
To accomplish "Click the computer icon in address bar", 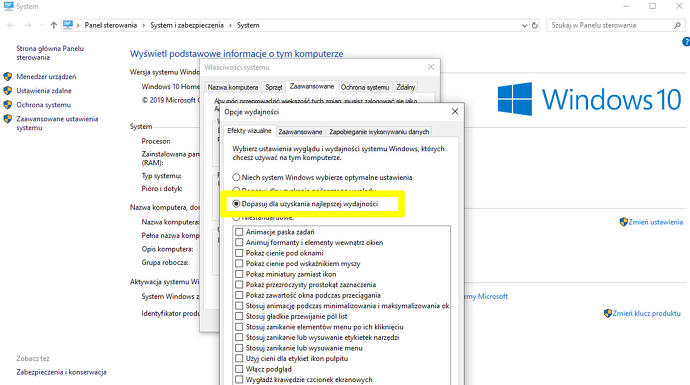I will pyautogui.click(x=68, y=25).
